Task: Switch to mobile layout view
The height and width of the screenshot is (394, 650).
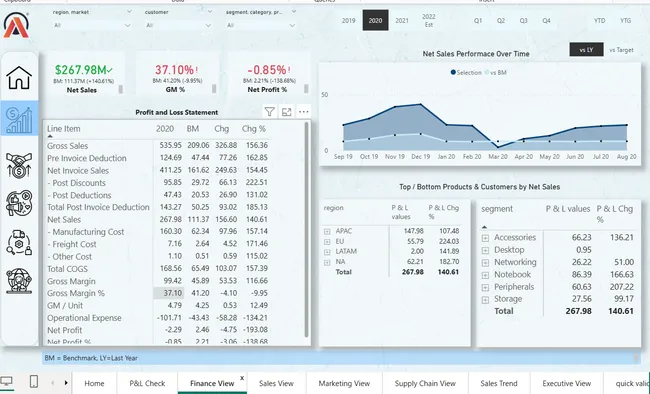Action: 34,382
